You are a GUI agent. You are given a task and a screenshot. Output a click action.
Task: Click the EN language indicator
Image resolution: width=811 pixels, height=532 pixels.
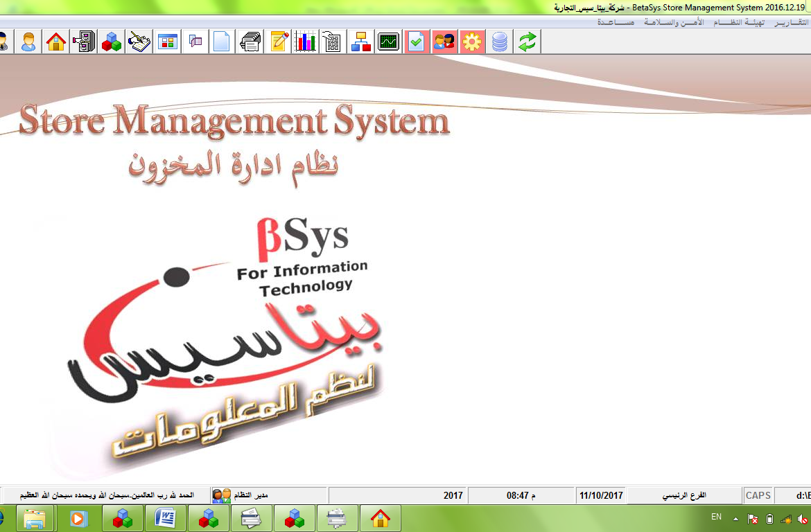pos(716,517)
